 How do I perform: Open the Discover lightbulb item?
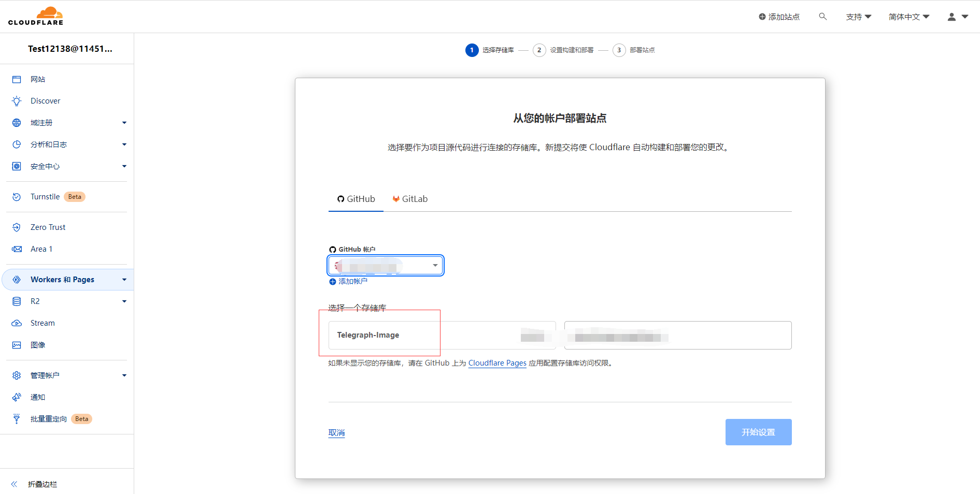point(45,101)
